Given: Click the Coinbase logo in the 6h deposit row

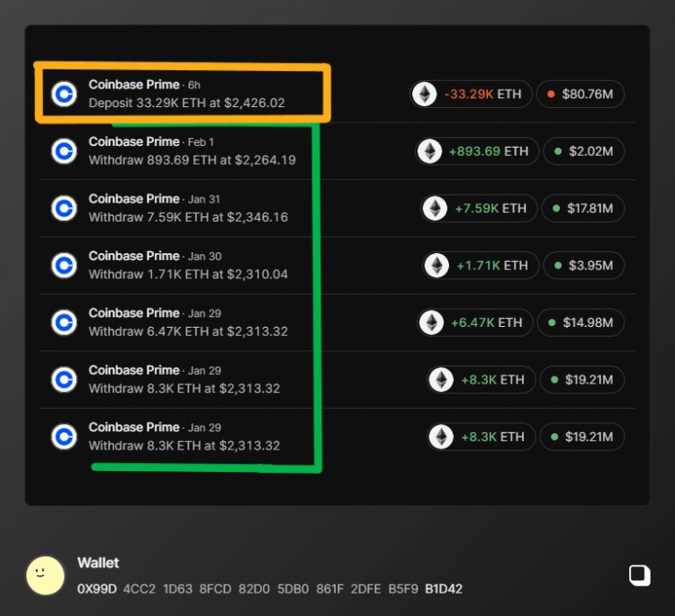Looking at the screenshot, I should (x=64, y=94).
